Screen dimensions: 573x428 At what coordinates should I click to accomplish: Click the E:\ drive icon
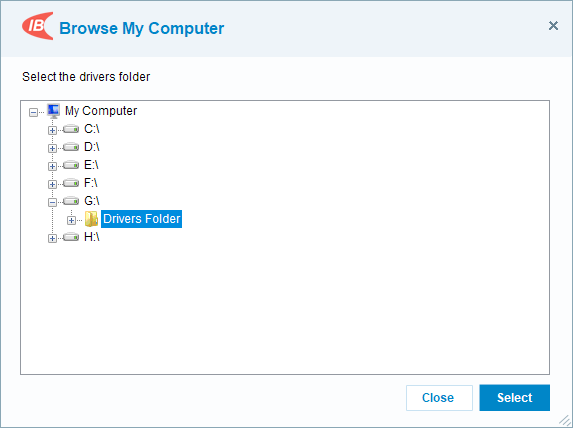click(71, 165)
